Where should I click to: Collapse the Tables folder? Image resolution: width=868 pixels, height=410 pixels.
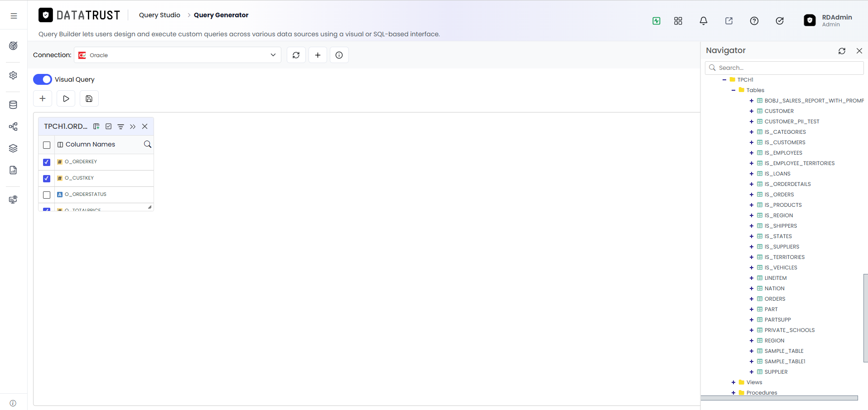(x=733, y=90)
